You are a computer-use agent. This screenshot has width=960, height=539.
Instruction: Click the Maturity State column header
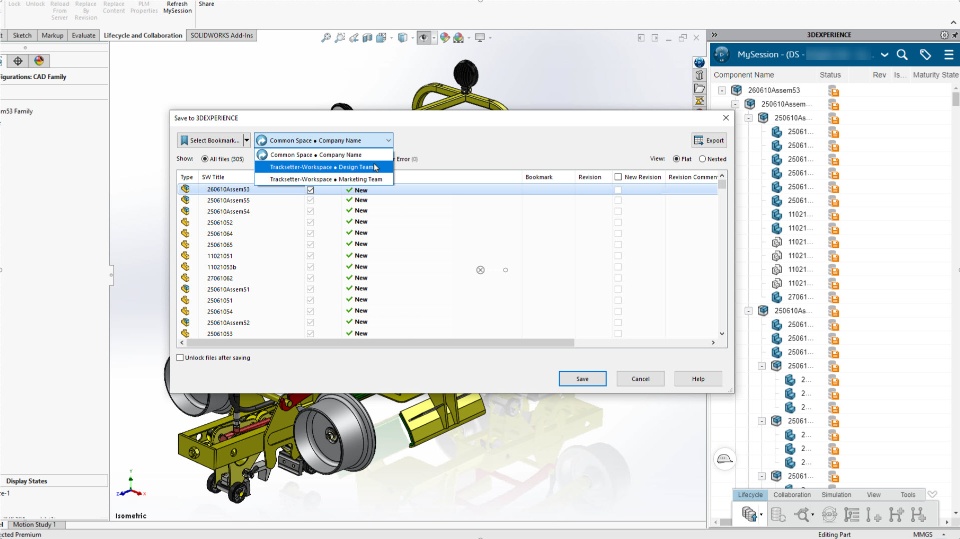[936, 75]
